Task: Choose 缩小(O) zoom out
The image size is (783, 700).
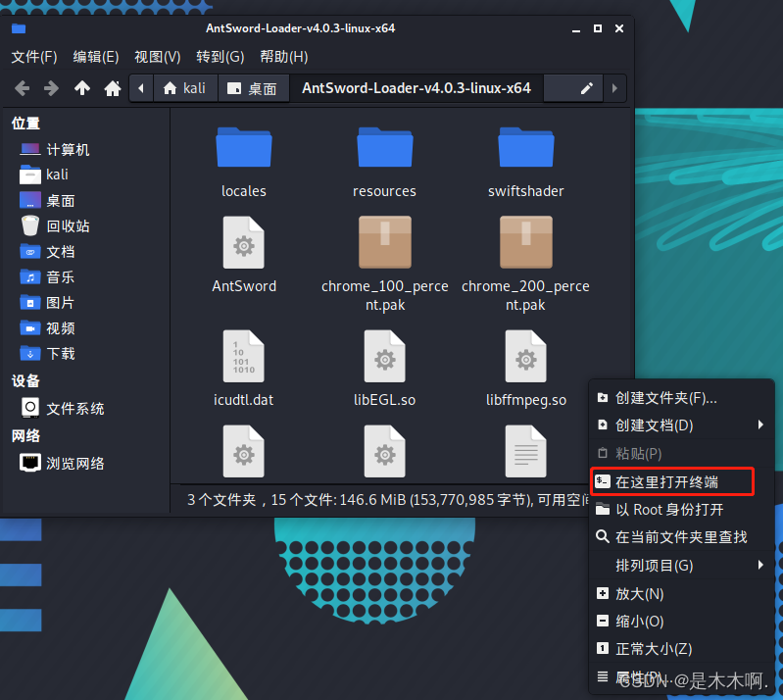Action: pyautogui.click(x=682, y=621)
